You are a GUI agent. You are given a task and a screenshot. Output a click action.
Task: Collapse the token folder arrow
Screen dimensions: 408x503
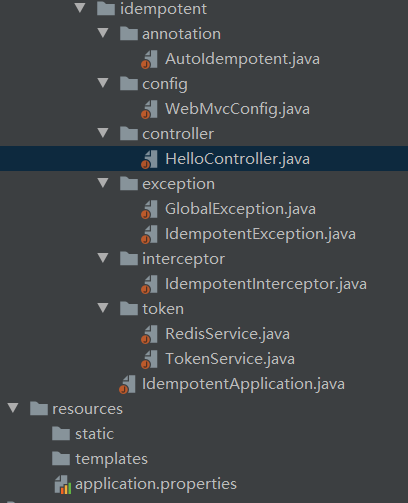pos(103,308)
